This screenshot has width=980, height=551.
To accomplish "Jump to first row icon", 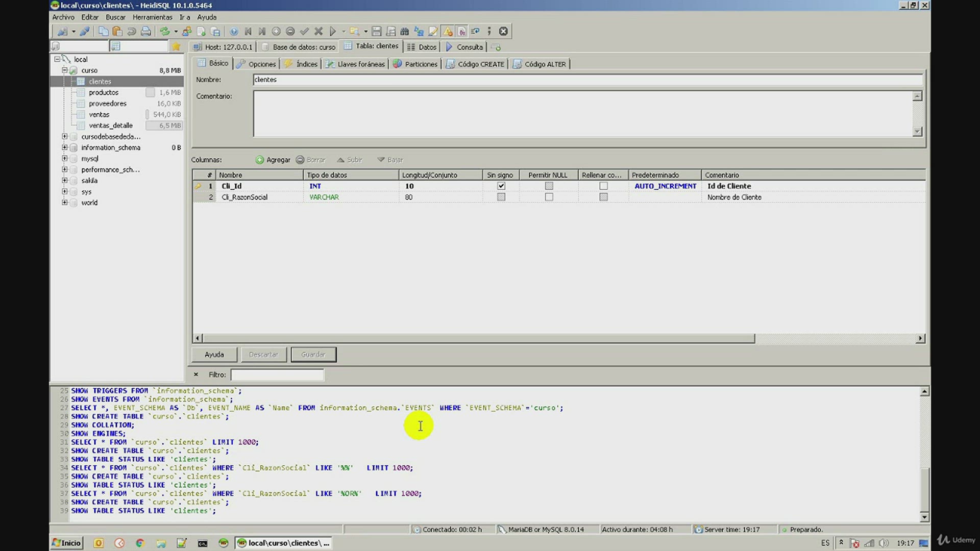I will [248, 32].
